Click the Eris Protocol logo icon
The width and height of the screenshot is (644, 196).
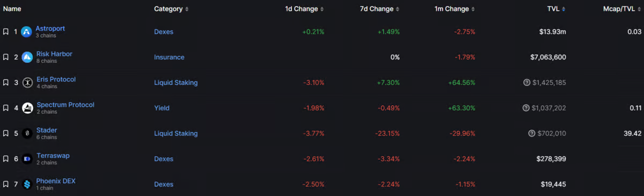tap(27, 83)
